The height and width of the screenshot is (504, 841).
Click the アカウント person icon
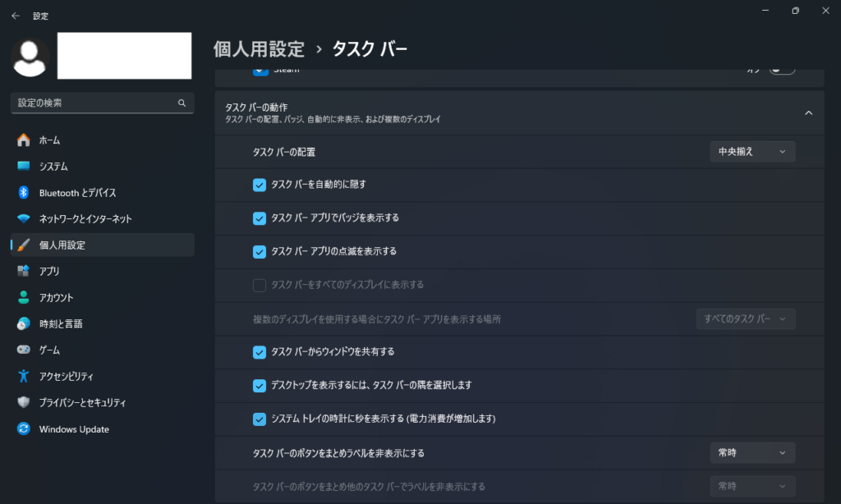point(24,298)
